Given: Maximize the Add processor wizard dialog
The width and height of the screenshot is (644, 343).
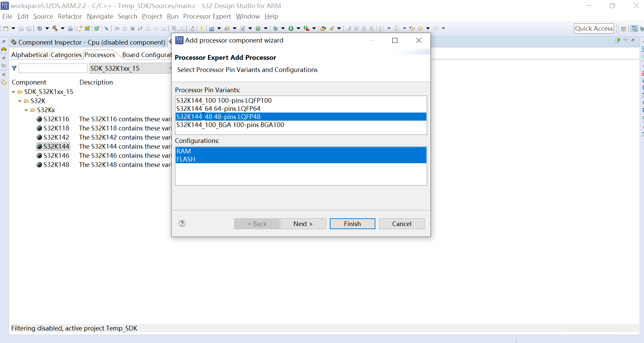Looking at the screenshot, I should 395,41.
